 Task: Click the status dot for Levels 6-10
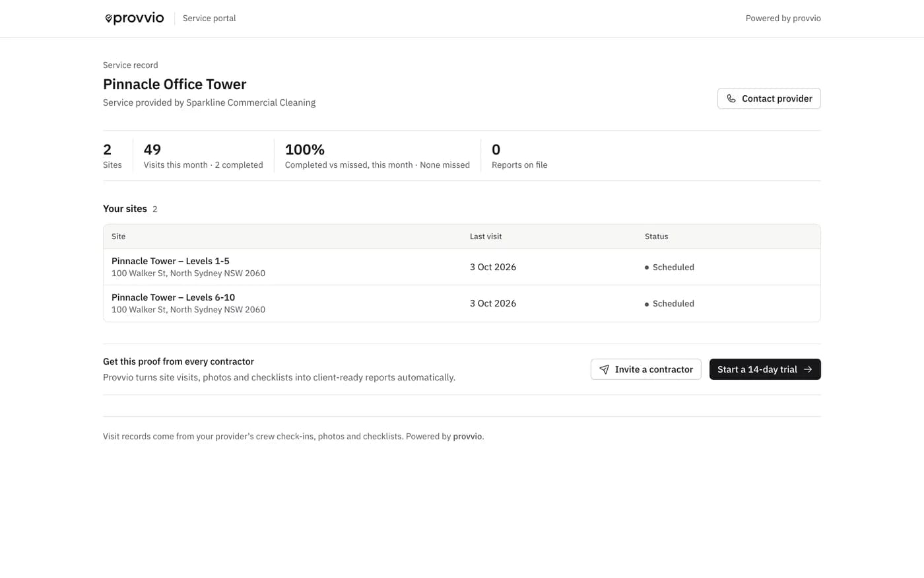click(647, 304)
